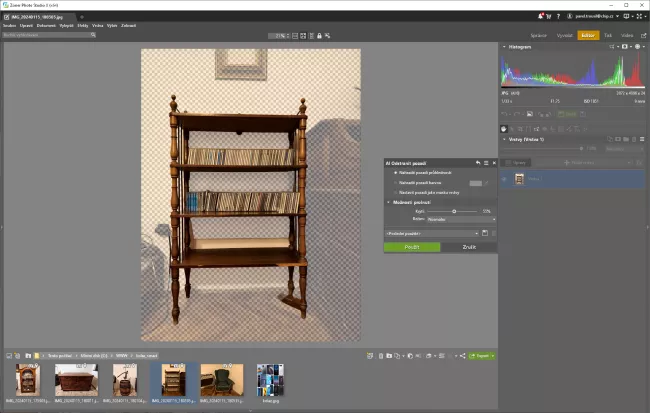This screenshot has height=413, width=650.
Task: Select the wooden chest thumbnail
Action: pyautogui.click(x=76, y=380)
